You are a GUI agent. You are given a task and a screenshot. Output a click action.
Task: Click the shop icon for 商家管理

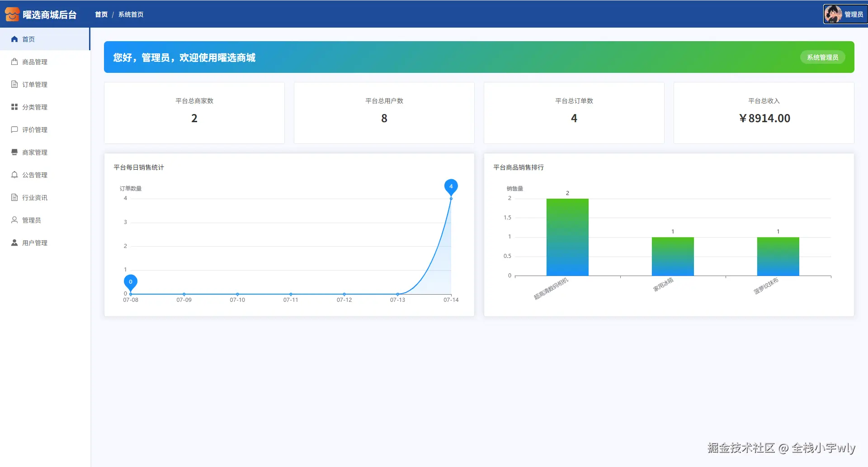coord(14,152)
